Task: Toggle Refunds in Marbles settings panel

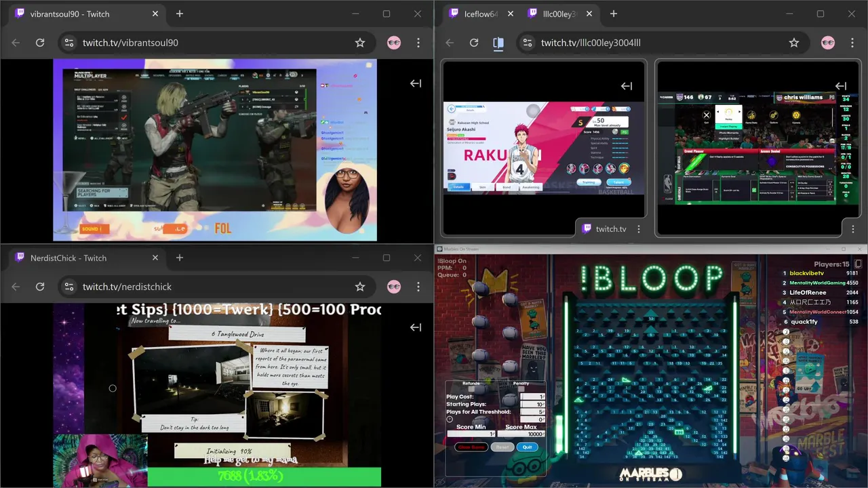Action: [x=471, y=388]
